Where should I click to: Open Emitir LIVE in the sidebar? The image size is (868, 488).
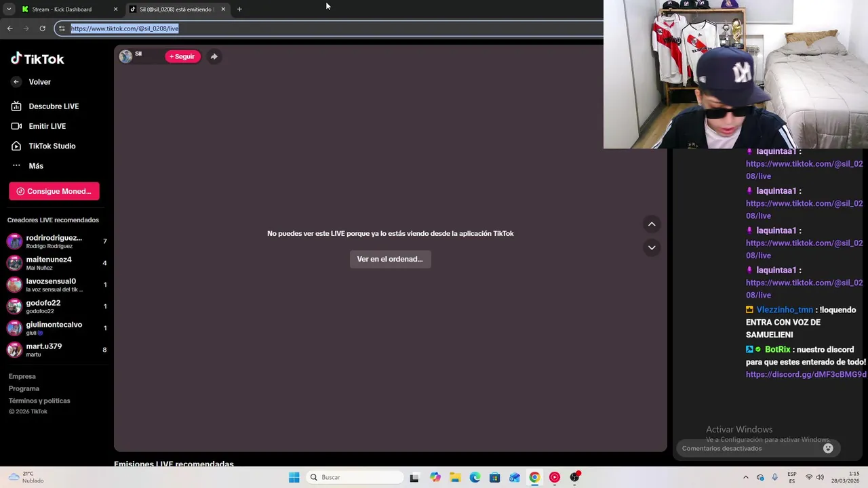point(39,126)
